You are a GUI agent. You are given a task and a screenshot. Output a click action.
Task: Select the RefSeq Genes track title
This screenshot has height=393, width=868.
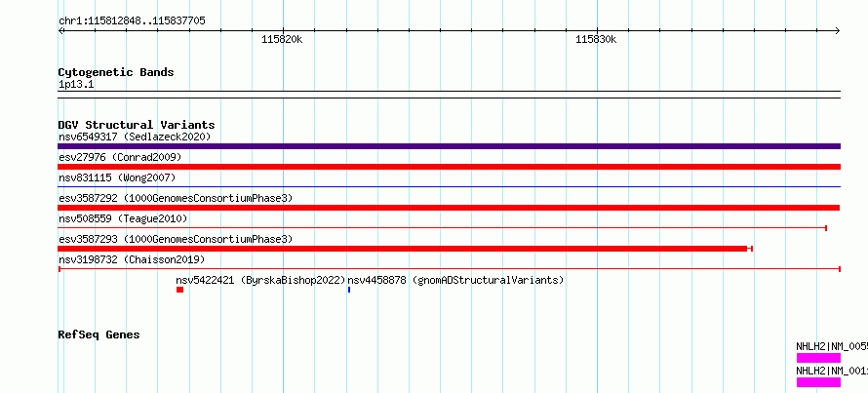99,334
